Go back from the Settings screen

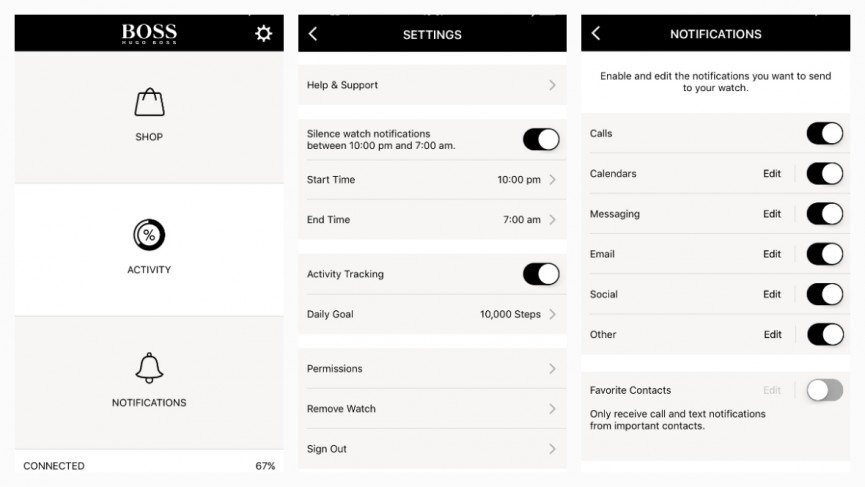[x=313, y=34]
